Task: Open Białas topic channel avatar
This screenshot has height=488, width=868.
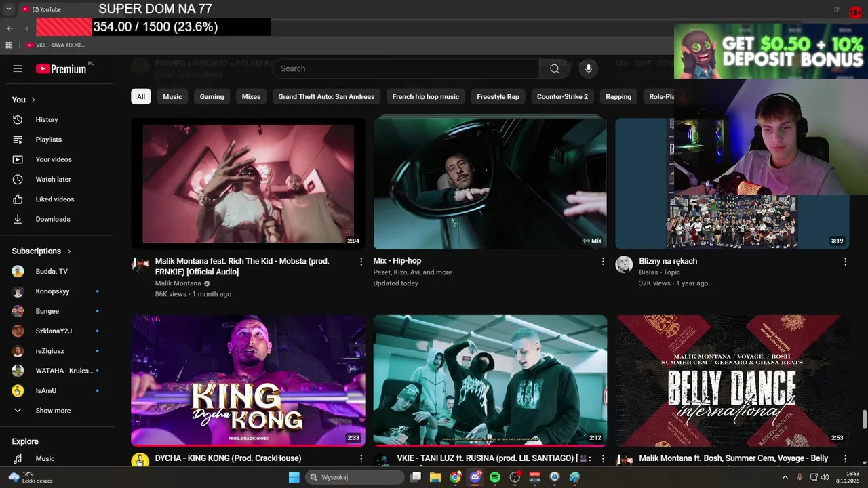Action: click(x=624, y=264)
